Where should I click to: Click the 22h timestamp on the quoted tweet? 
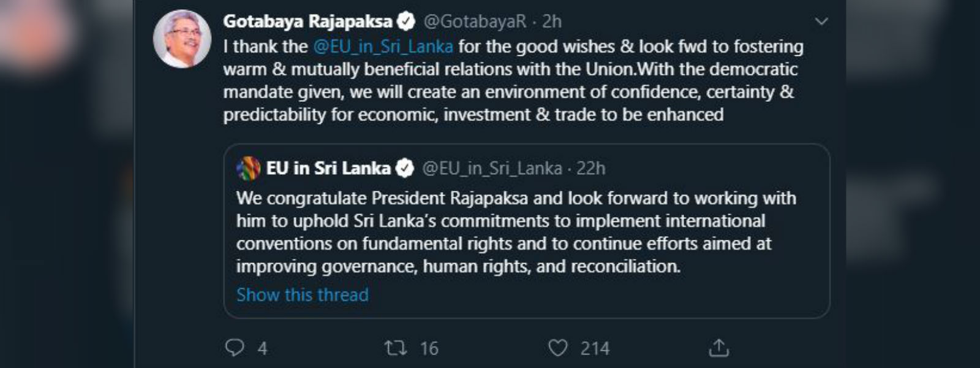pyautogui.click(x=590, y=167)
